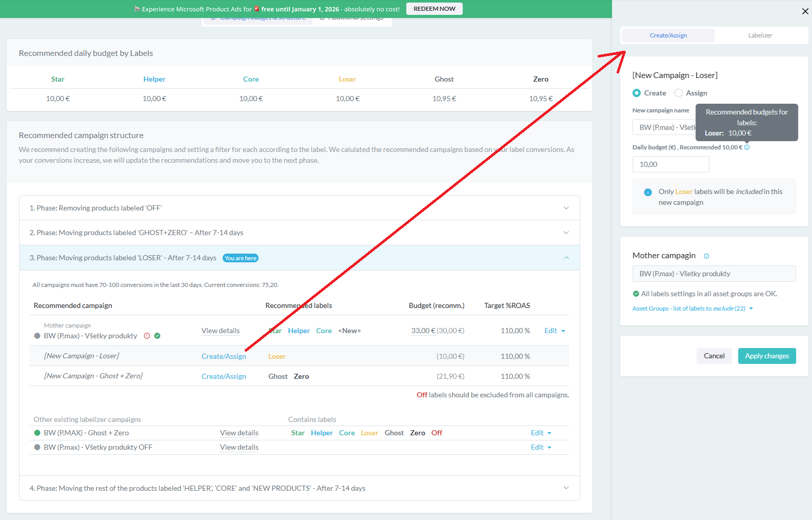
Task: Expand Phase 1 removing 'OFF' products
Action: coord(566,208)
